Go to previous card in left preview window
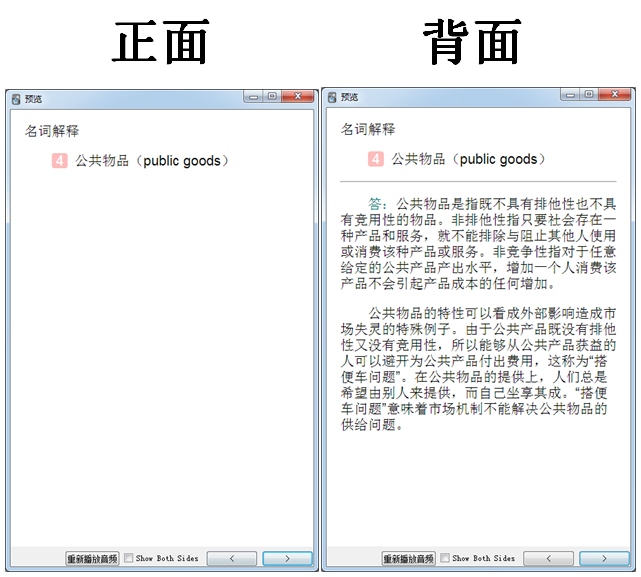The width and height of the screenshot is (641, 577). 232,558
